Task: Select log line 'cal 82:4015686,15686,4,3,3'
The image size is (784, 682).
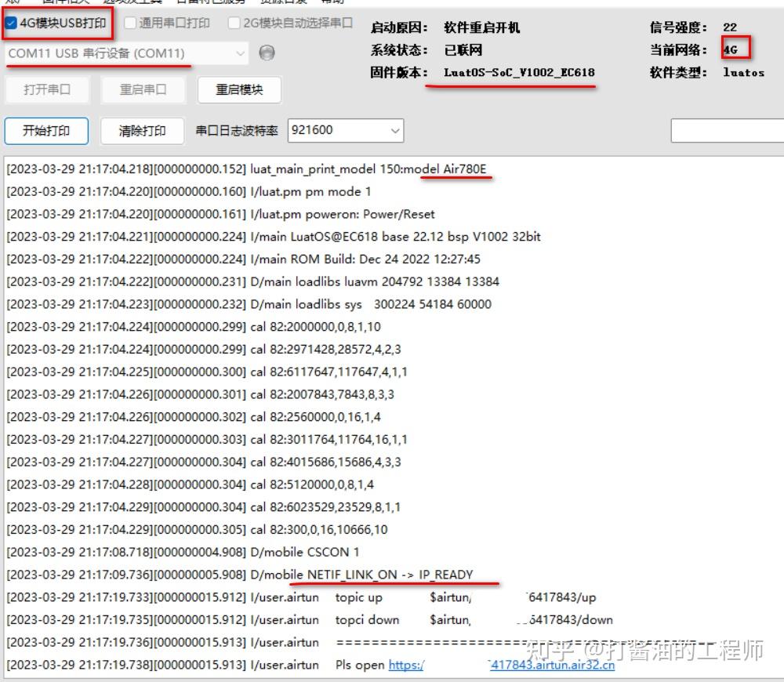Action: coord(204,462)
